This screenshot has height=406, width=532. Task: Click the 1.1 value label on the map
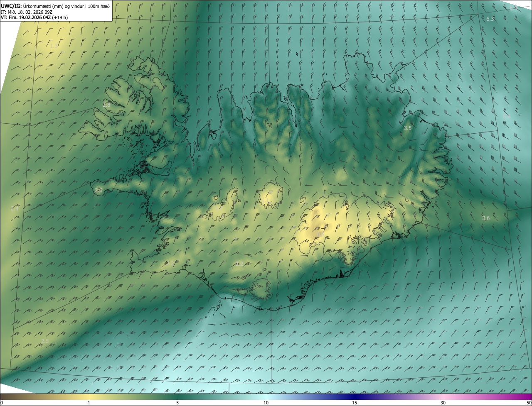[265, 201]
